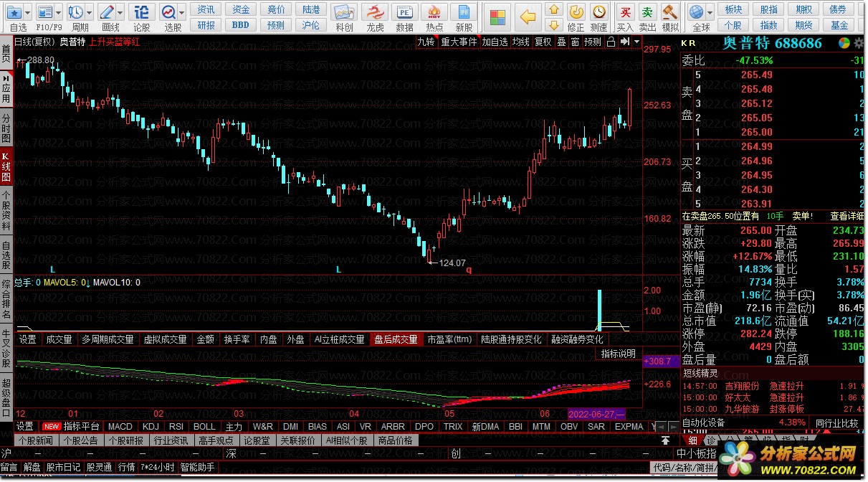Screen dimensions: 868x482
Task: Toggle the chart lock icon
Action: 610,42
